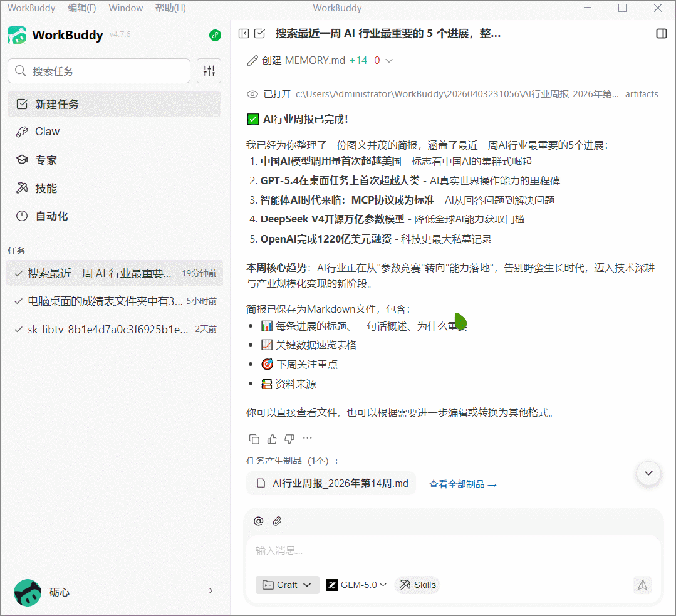Viewport: 676px width, 616px height.
Task: Open the Window menu
Action: tap(125, 8)
